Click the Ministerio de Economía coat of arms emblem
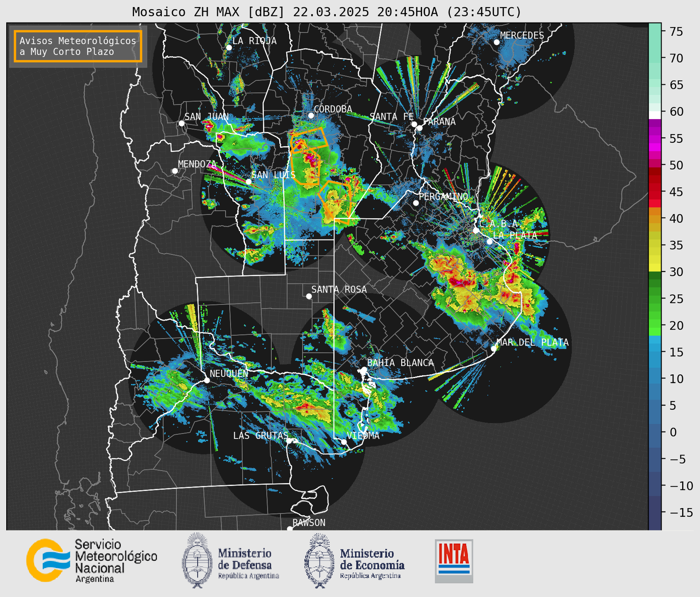Screen dimensions: 700x597 319,560
